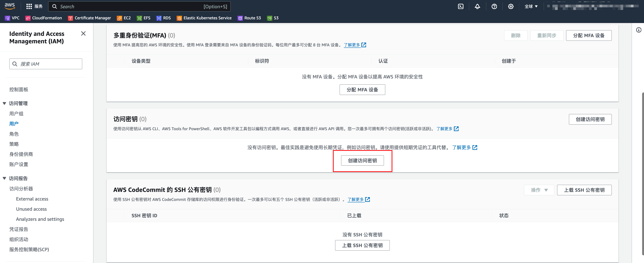This screenshot has height=263, width=644.
Task: Click the SSH 密钥 ID column header
Action: 144,216
